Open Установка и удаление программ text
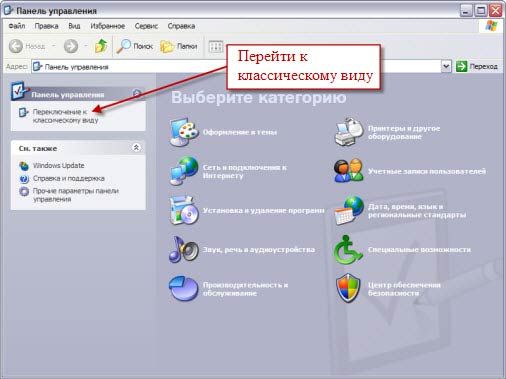Image resolution: width=506 pixels, height=379 pixels. pyautogui.click(x=263, y=210)
